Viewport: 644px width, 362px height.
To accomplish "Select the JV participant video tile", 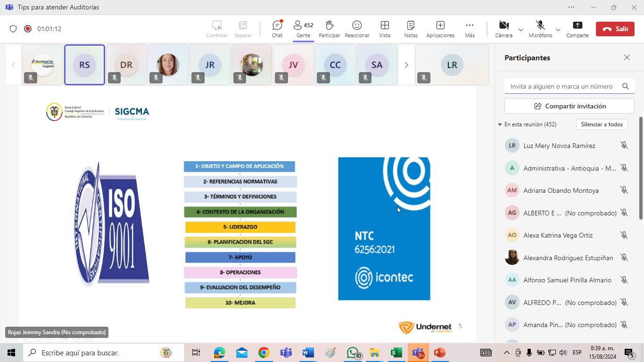I will [293, 65].
